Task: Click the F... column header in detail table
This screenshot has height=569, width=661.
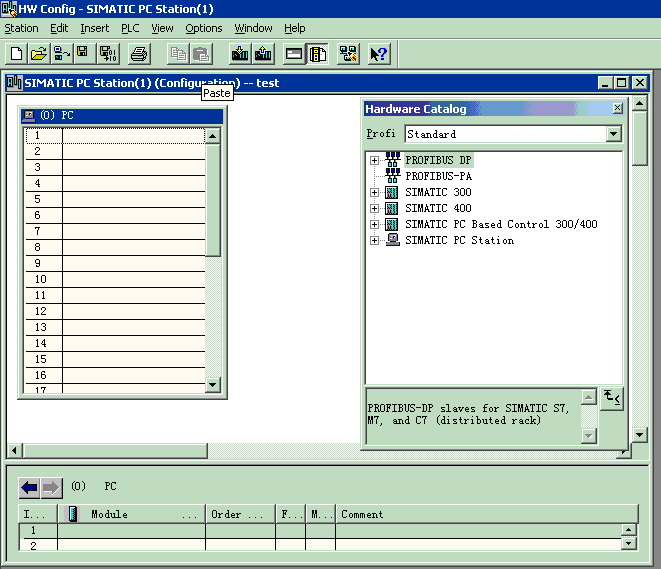Action: [x=290, y=514]
